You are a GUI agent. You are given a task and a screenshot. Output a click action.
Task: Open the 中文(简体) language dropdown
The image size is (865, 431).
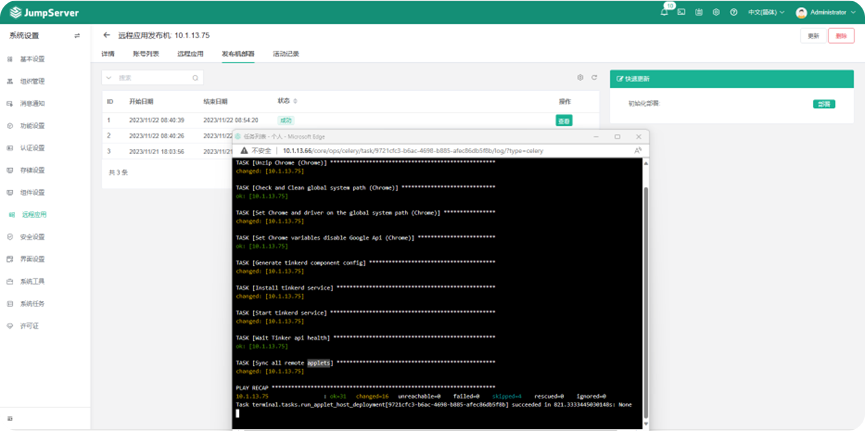(x=766, y=12)
